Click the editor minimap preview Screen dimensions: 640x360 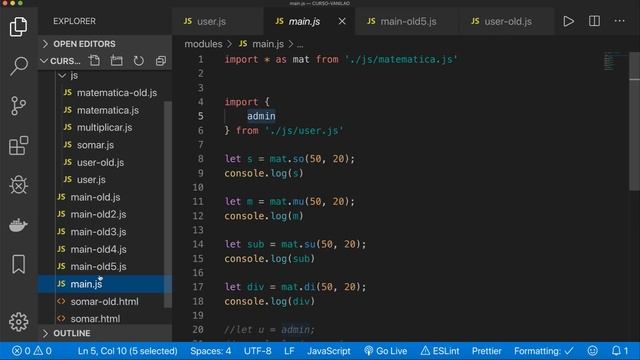[x=614, y=61]
